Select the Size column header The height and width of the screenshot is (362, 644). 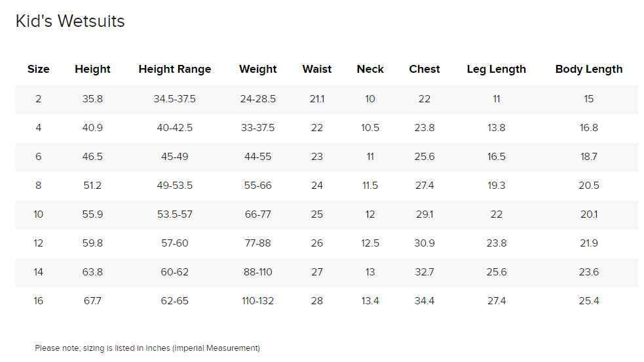38,69
